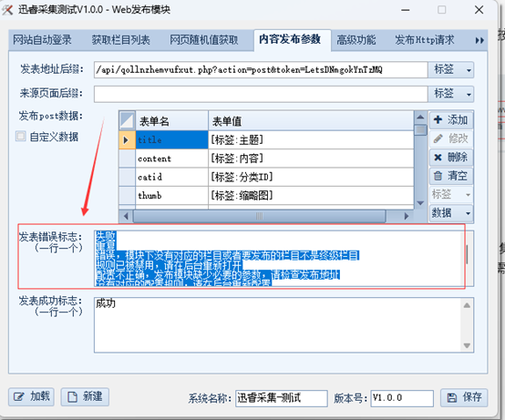The height and width of the screenshot is (420, 505).
Task: Click the 版本号 input field
Action: 402,398
